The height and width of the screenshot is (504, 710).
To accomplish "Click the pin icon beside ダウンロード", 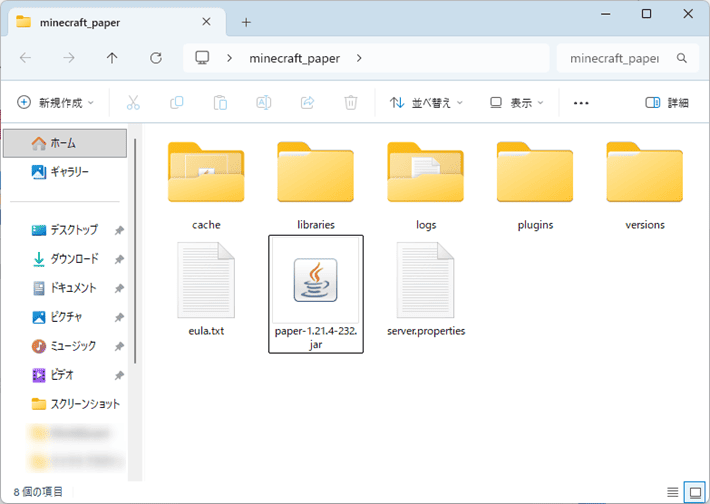I will 119,259.
